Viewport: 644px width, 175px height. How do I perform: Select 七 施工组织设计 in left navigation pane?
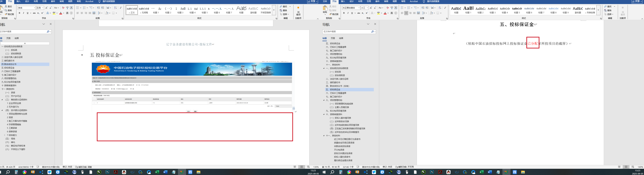(x=9, y=75)
